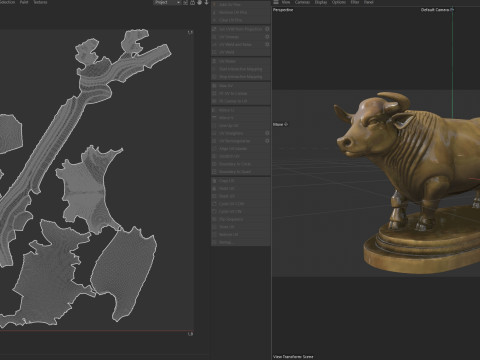Click the Move label in viewport
This screenshot has height=360, width=480.
click(278, 124)
